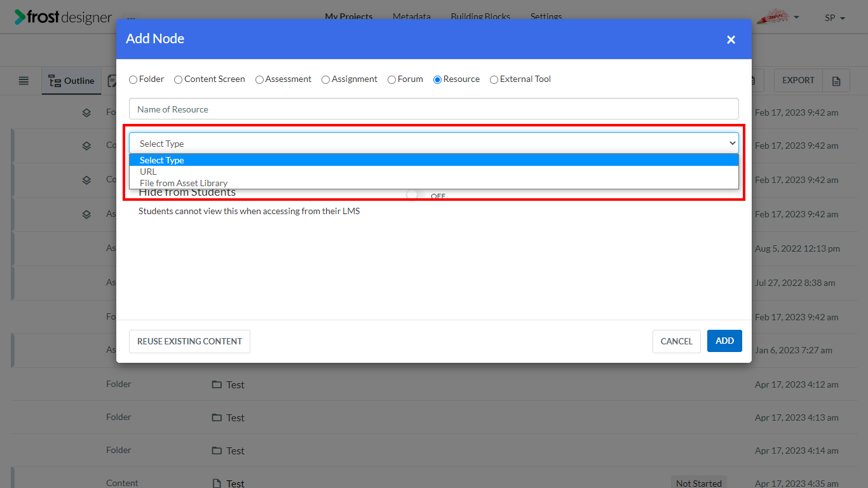
Task: Click Reuse Existing Content button
Action: tap(189, 341)
